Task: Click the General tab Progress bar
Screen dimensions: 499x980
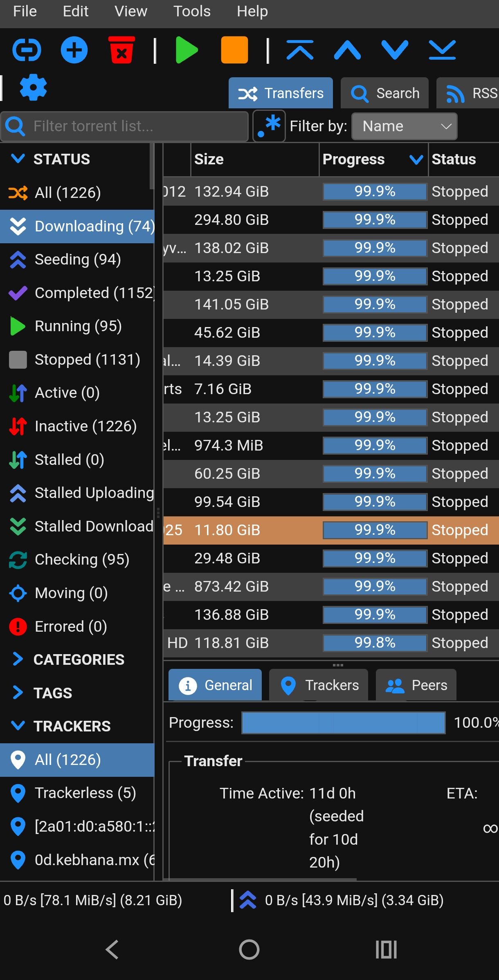Action: point(343,723)
